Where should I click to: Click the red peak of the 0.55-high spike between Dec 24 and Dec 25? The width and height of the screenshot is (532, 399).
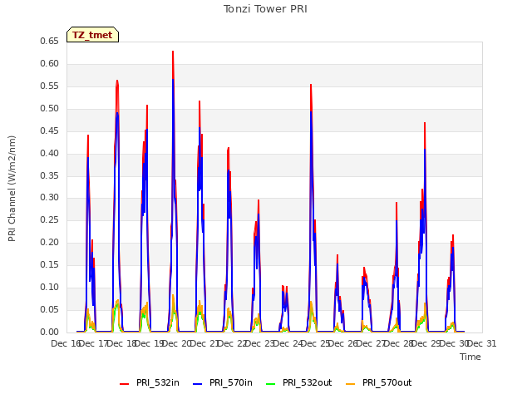[x=311, y=85]
